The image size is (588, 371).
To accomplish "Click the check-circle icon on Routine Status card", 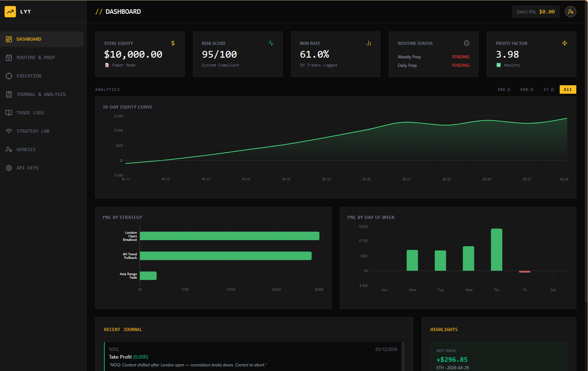I will point(467,43).
